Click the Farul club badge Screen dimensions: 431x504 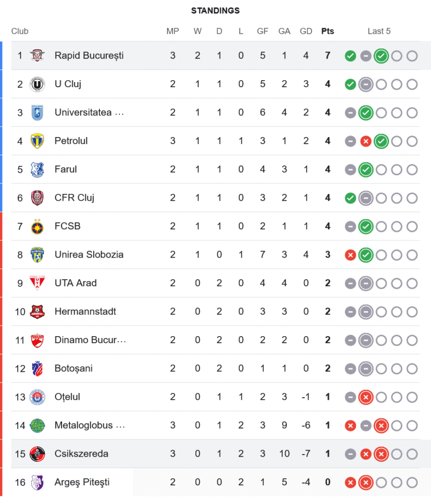click(x=37, y=169)
